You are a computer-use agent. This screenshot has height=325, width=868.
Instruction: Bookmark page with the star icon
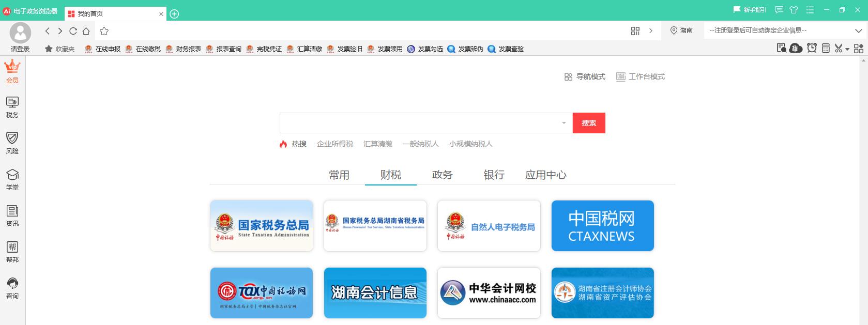[104, 31]
